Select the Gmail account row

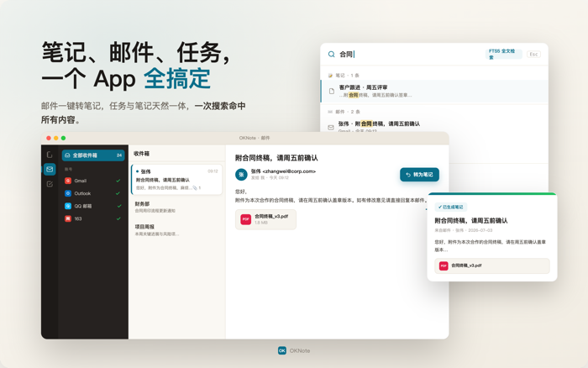point(93,181)
